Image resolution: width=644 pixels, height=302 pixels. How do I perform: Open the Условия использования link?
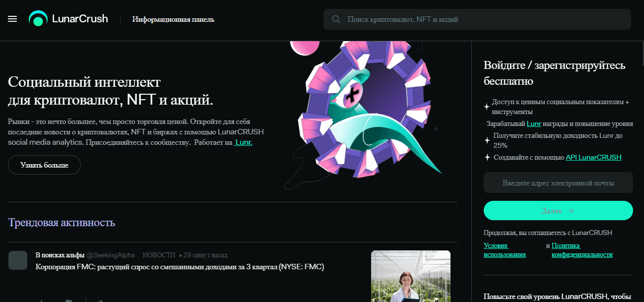(x=504, y=250)
